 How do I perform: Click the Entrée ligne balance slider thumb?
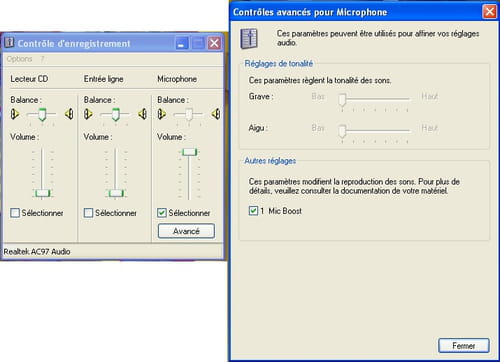click(115, 114)
